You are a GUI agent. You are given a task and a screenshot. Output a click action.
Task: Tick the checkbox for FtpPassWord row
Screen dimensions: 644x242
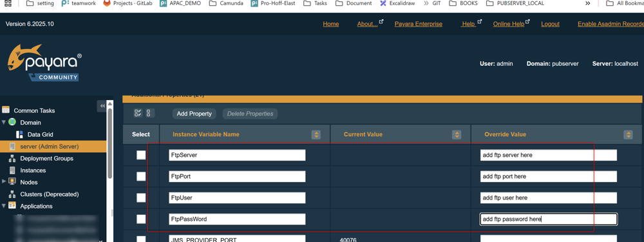(141, 219)
